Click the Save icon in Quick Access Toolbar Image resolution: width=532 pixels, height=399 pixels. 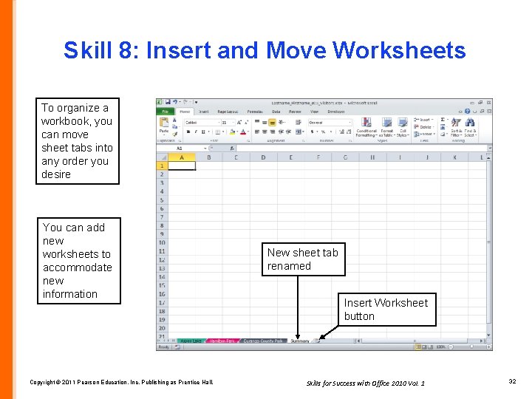tap(168, 102)
